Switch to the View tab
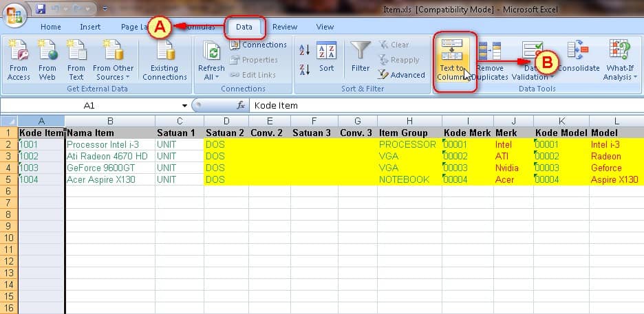 325,27
